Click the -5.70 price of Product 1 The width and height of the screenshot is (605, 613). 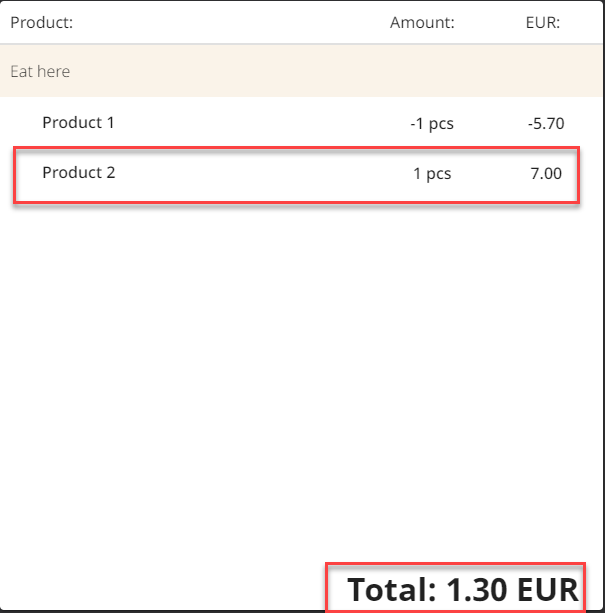546,124
